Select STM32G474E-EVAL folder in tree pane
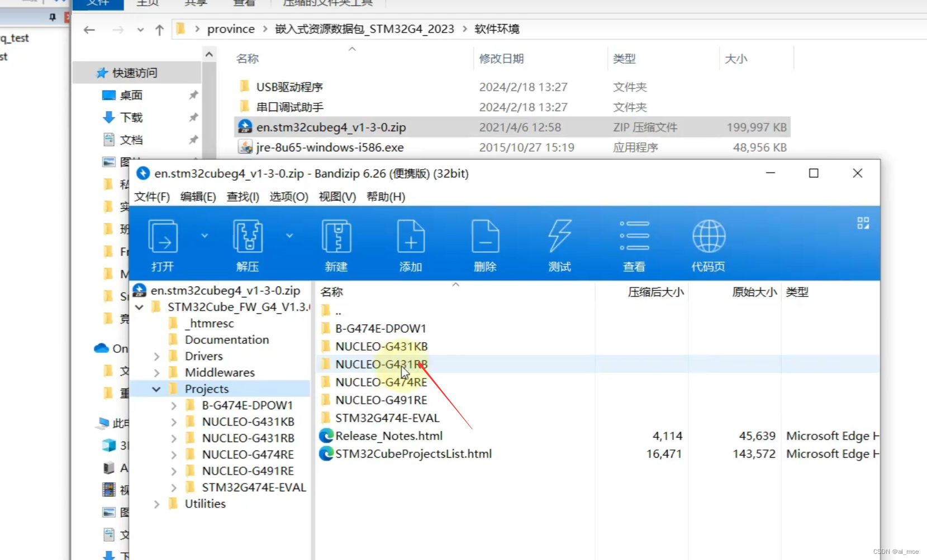927x560 pixels. coord(254,487)
